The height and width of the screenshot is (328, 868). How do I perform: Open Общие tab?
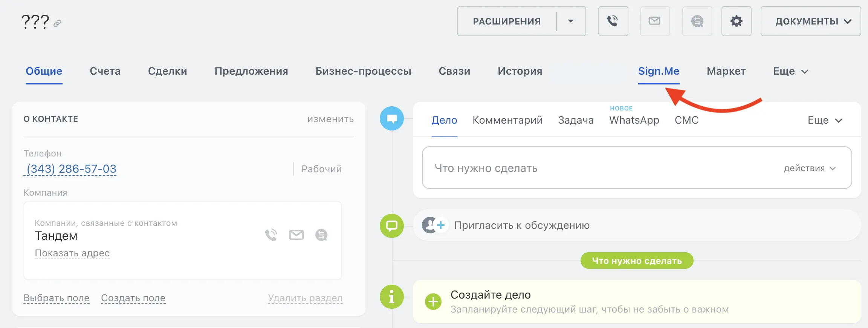[44, 71]
